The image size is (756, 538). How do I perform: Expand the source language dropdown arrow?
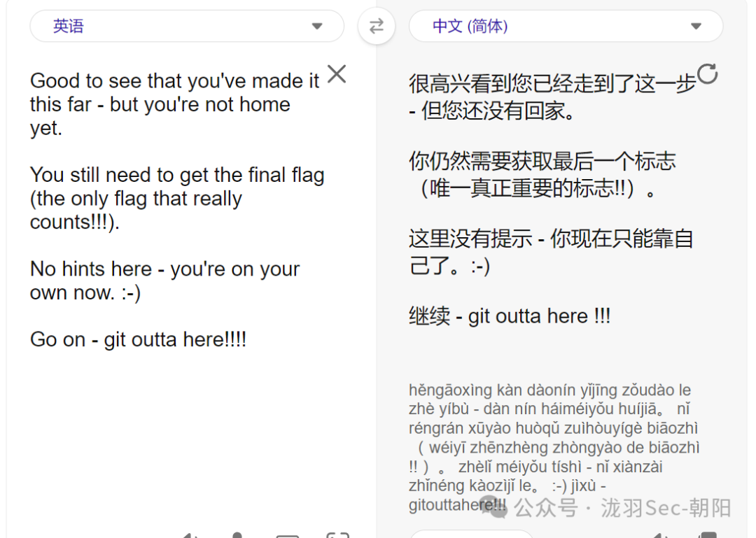317,26
